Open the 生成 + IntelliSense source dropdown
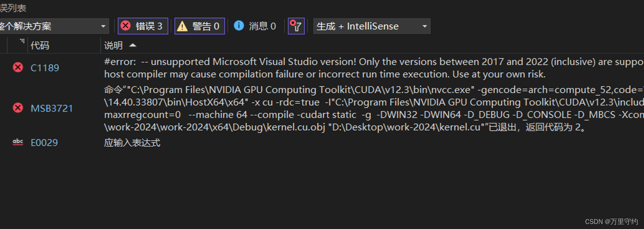This screenshot has width=644, height=229. 371,26
